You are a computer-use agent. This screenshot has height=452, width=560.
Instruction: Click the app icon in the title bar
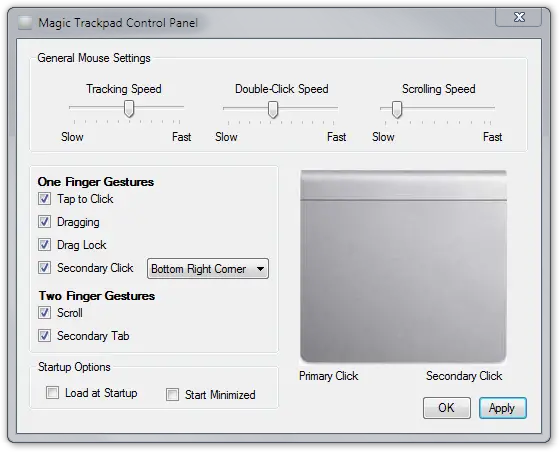point(25,23)
